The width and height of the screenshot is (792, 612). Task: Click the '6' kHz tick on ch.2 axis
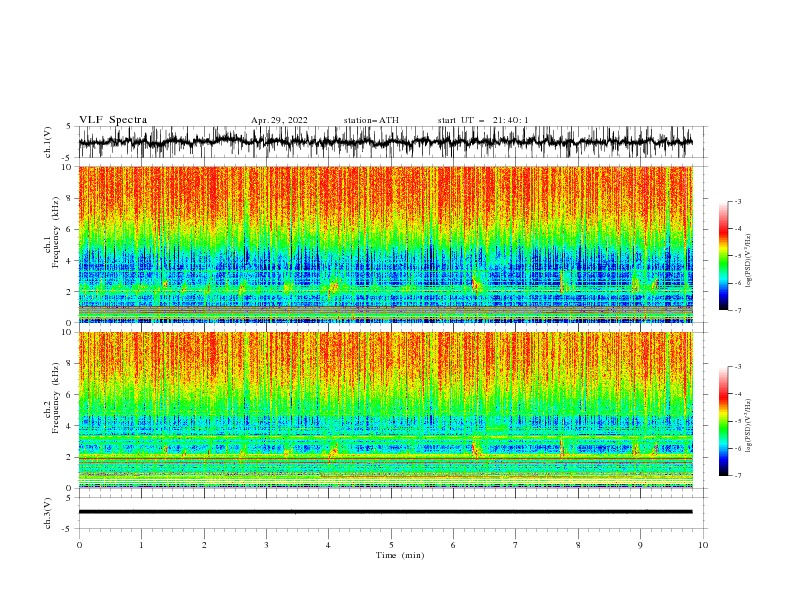pos(69,395)
